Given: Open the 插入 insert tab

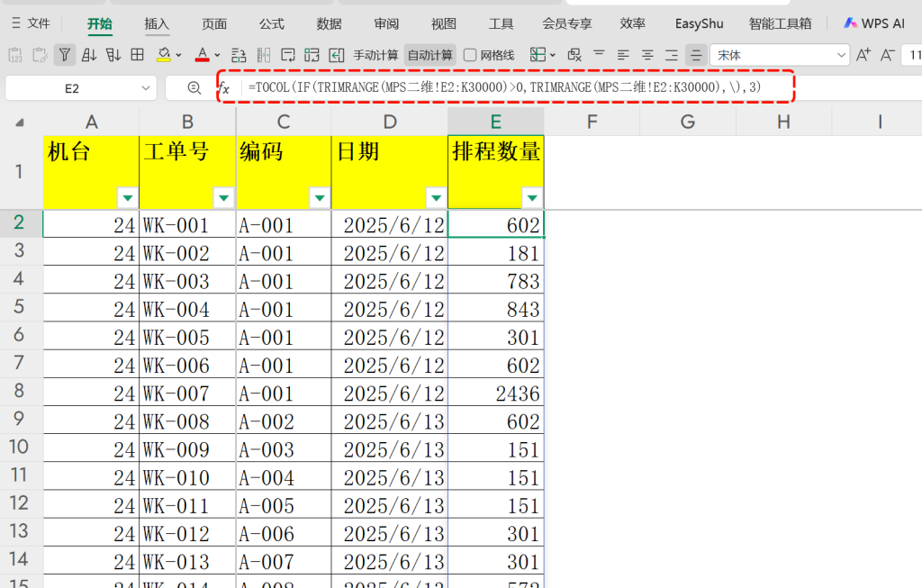Looking at the screenshot, I should (x=157, y=23).
